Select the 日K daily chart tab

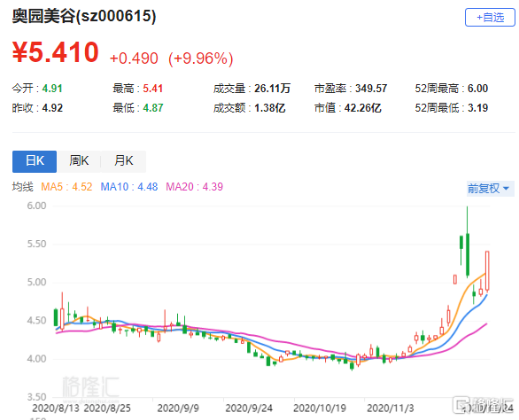[x=35, y=161]
